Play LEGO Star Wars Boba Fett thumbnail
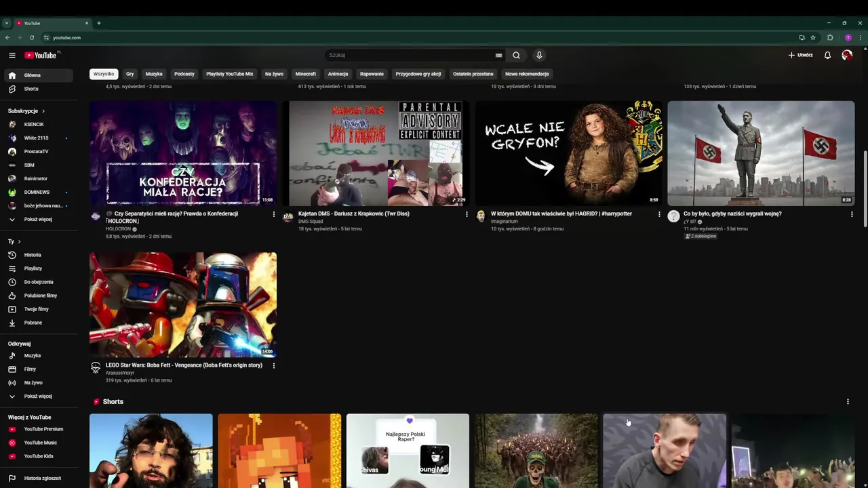This screenshot has width=868, height=488. coord(183,304)
